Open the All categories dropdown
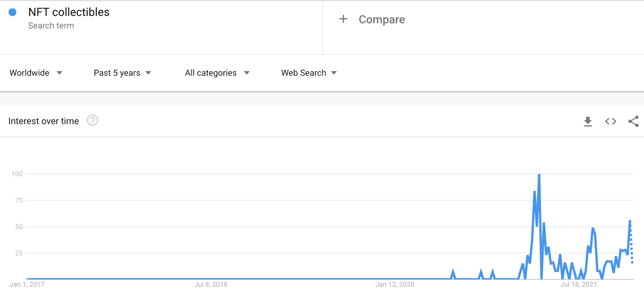Viewport: 644px width, 291px height. 217,73
